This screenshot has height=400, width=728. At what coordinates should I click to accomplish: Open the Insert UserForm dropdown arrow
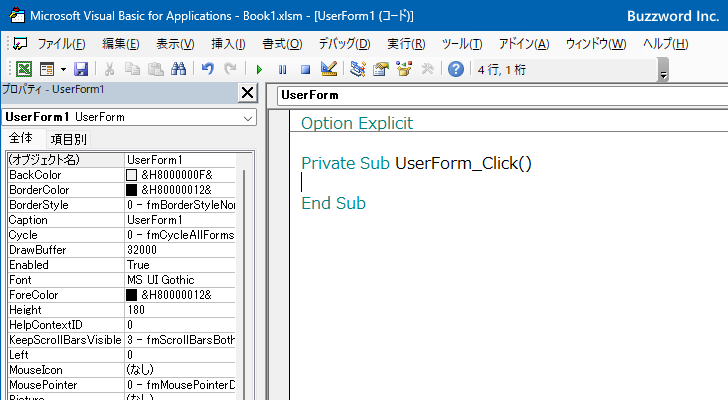coord(63,70)
